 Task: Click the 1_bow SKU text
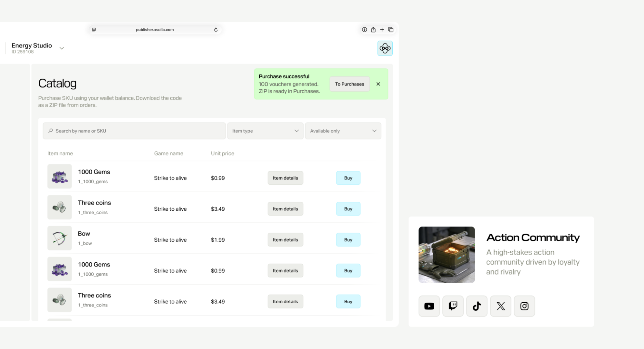(85, 243)
